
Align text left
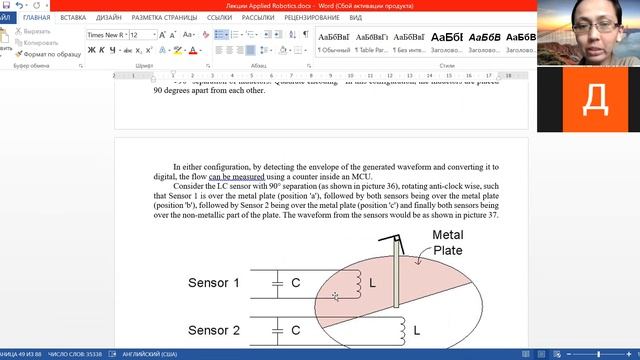pos(219,50)
